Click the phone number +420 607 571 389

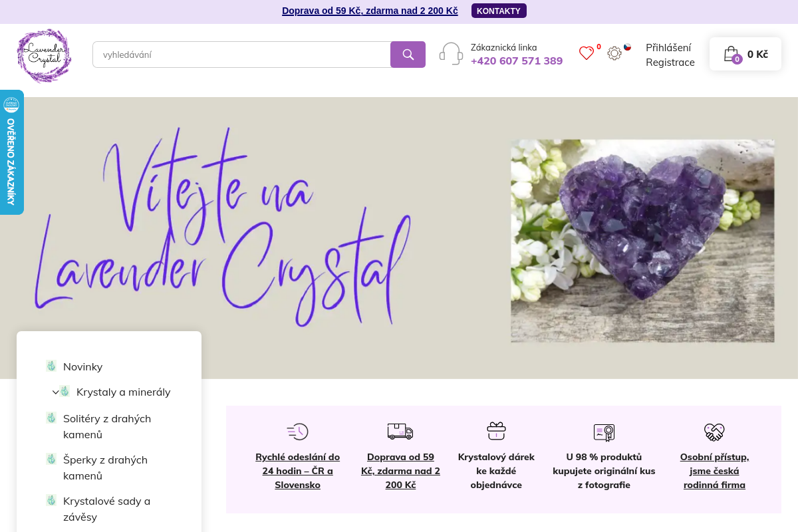(x=517, y=61)
